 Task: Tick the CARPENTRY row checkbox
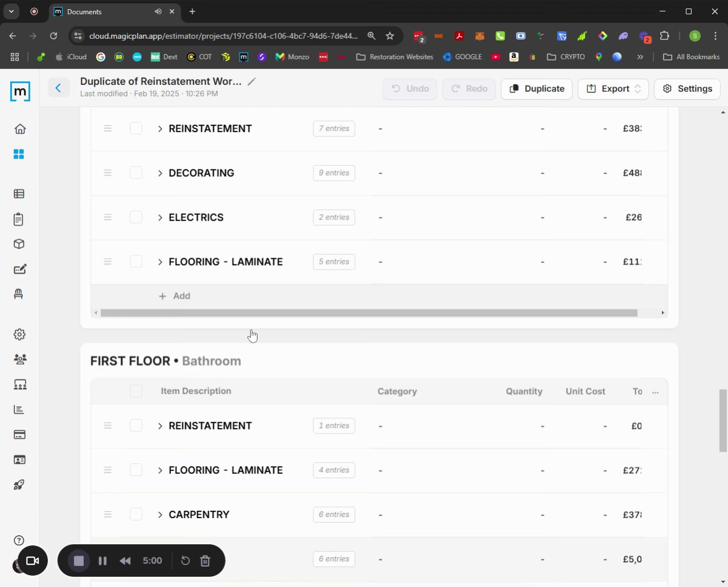click(136, 514)
